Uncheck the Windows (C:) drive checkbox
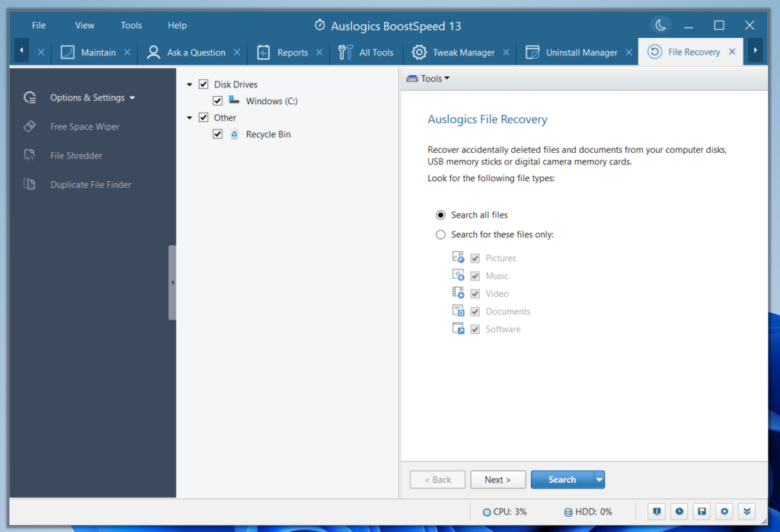 (218, 100)
